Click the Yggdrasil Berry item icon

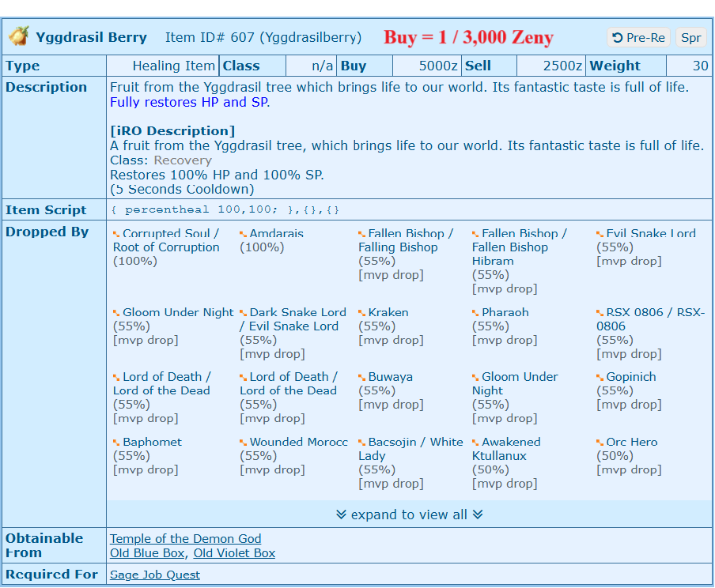[19, 36]
